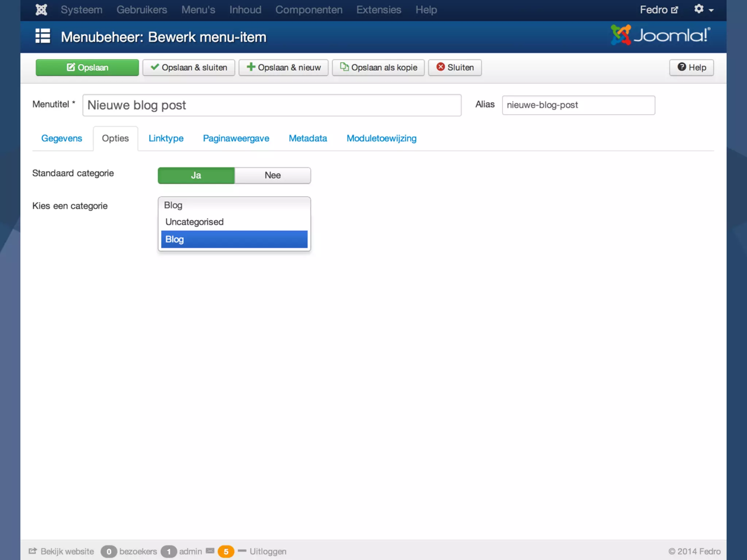747x560 pixels.
Task: Click the Joomla! brand logo
Action: pos(660,35)
